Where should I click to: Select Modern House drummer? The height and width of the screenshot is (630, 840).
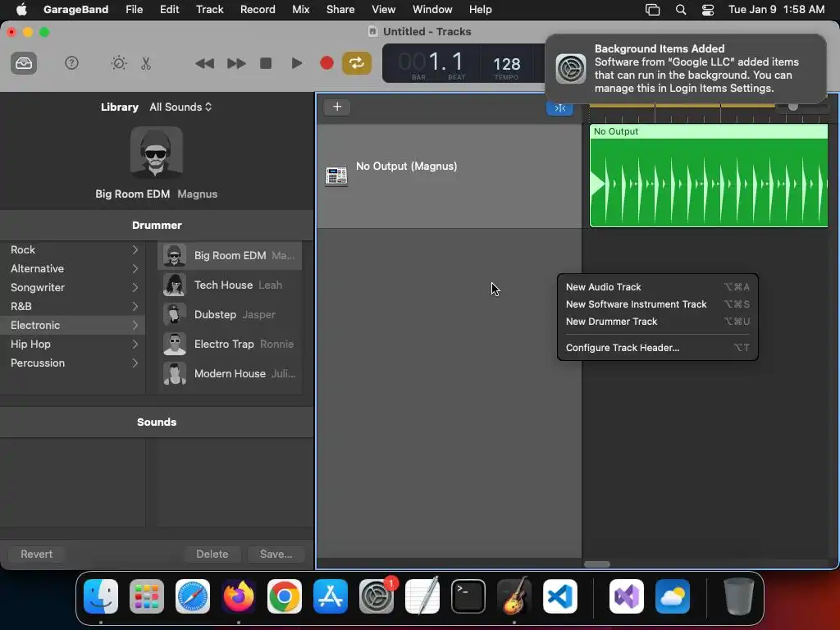point(230,373)
